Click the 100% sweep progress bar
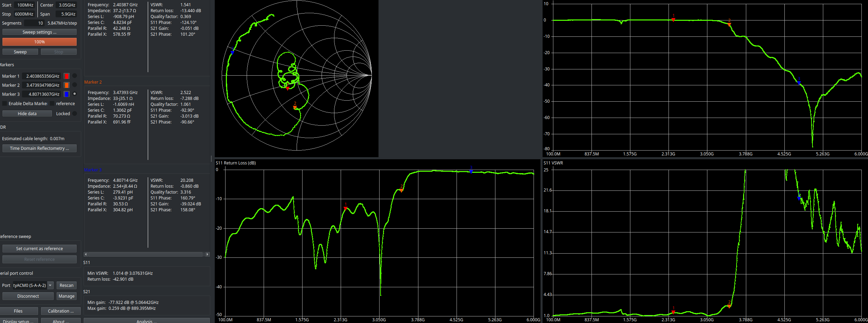The height and width of the screenshot is (323, 868). pos(40,42)
